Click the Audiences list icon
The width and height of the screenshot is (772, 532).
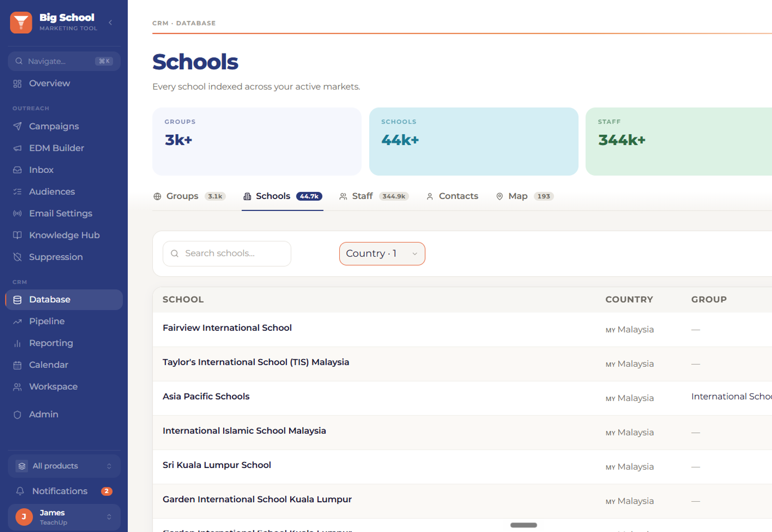[x=17, y=192]
